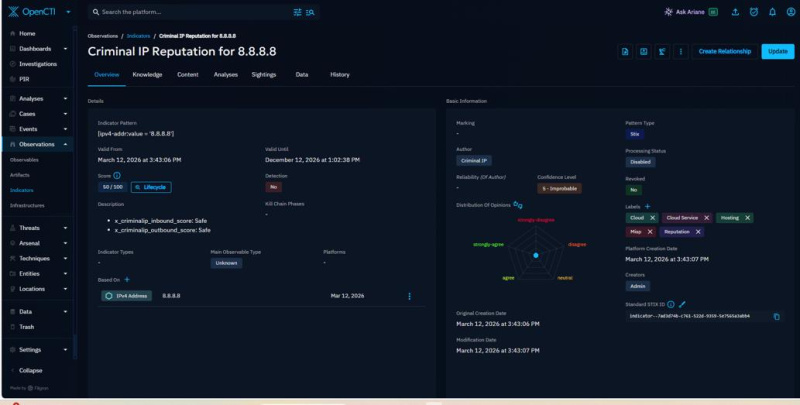Viewport: 800px width, 405px height.
Task: Click the Update button
Action: (778, 52)
